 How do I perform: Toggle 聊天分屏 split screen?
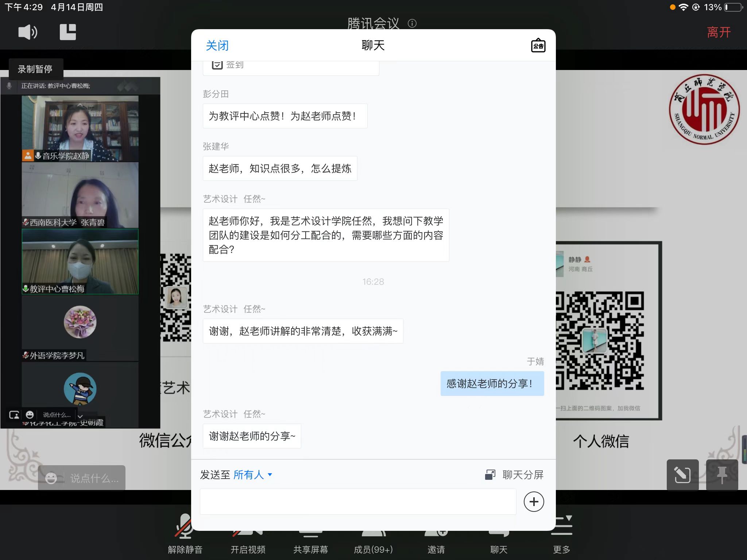click(x=514, y=475)
